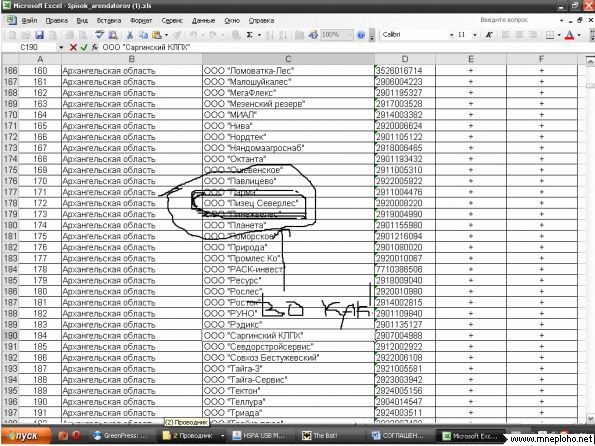
Task: Save the workbook with the floppy icon
Action: tap(39, 35)
